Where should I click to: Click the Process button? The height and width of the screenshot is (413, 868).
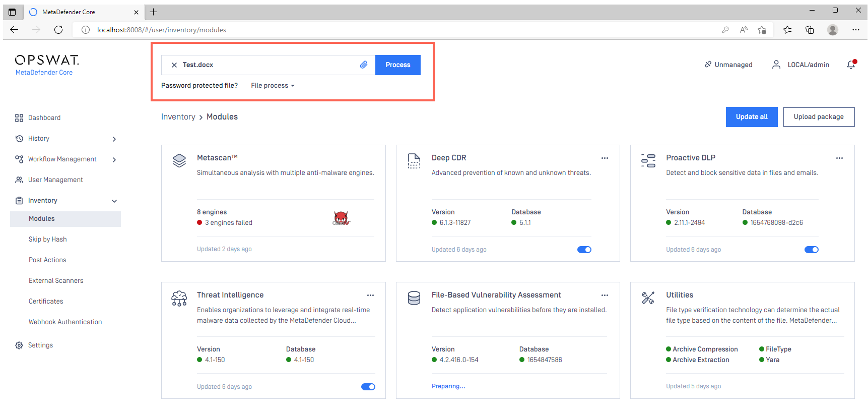pyautogui.click(x=398, y=65)
